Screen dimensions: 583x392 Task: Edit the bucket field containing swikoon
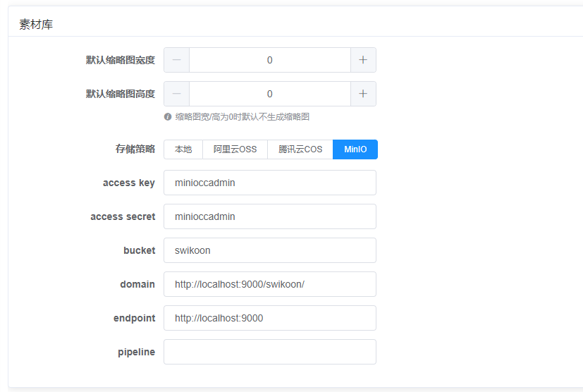269,250
